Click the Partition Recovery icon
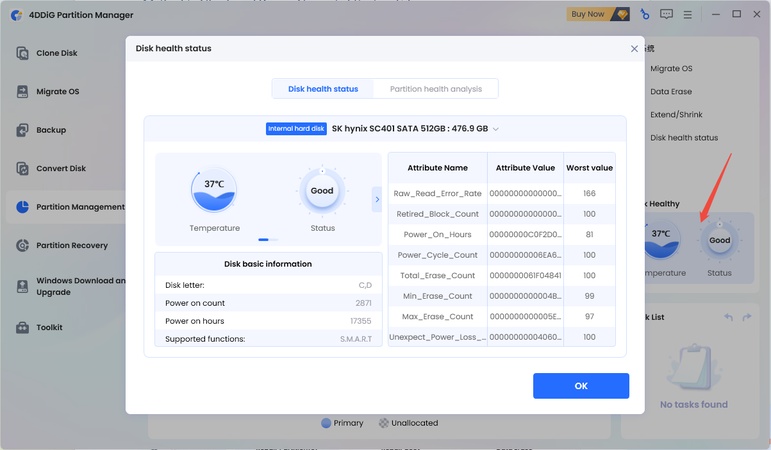 coord(22,245)
